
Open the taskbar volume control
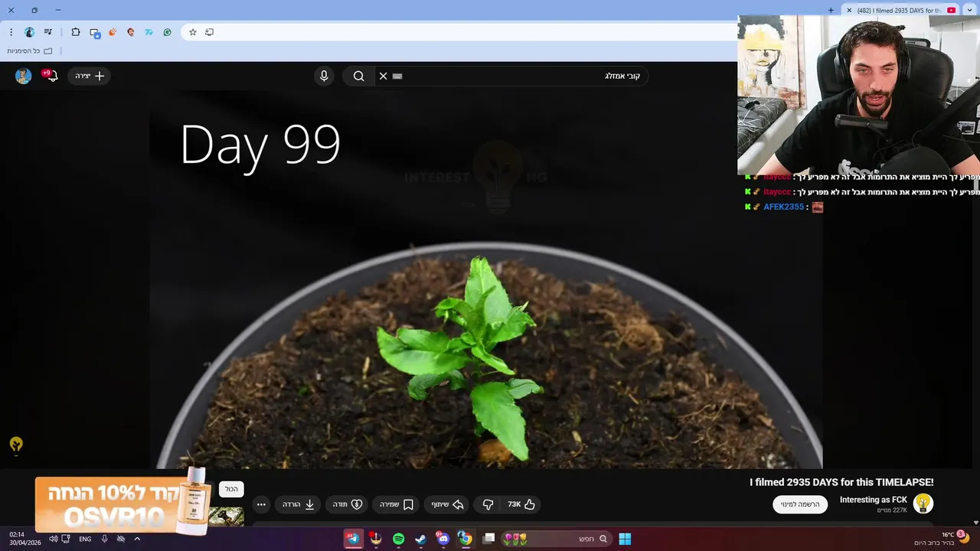pyautogui.click(x=53, y=539)
